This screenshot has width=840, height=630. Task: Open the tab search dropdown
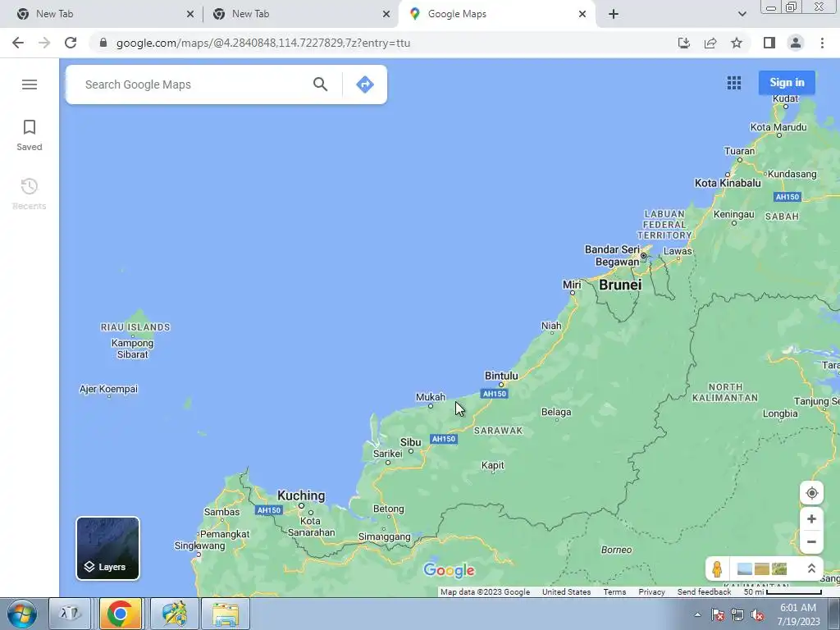(x=742, y=15)
